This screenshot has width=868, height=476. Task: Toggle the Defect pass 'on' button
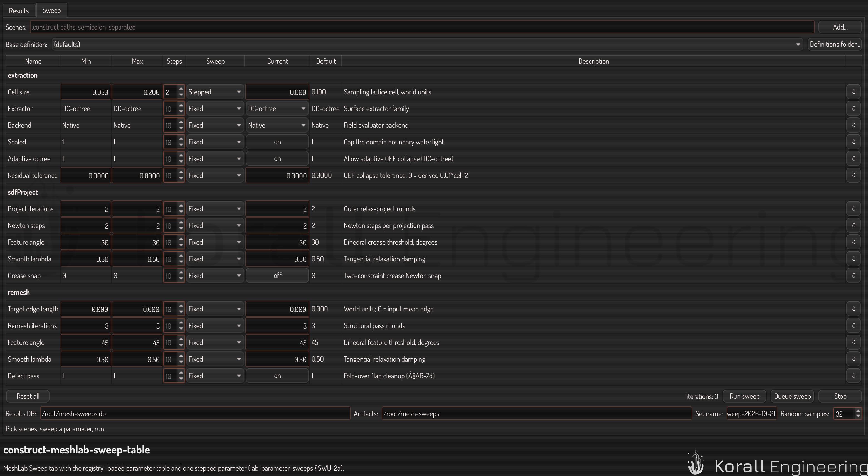pyautogui.click(x=277, y=376)
